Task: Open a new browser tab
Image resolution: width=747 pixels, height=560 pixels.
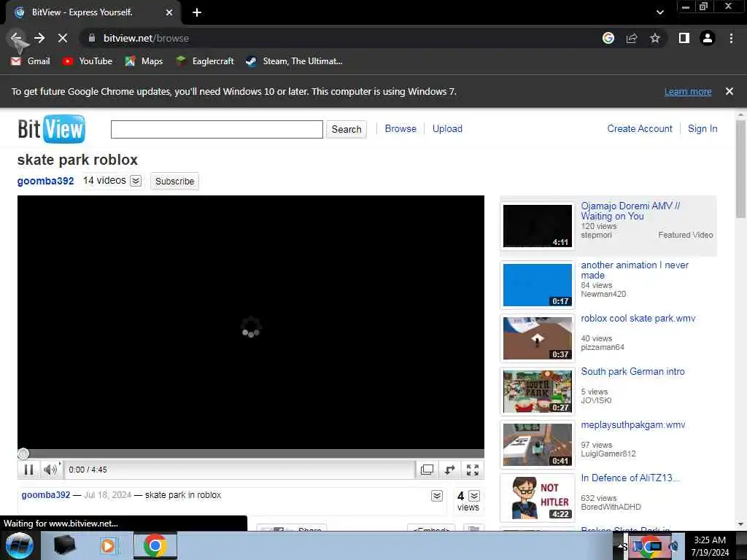Action: coord(197,12)
